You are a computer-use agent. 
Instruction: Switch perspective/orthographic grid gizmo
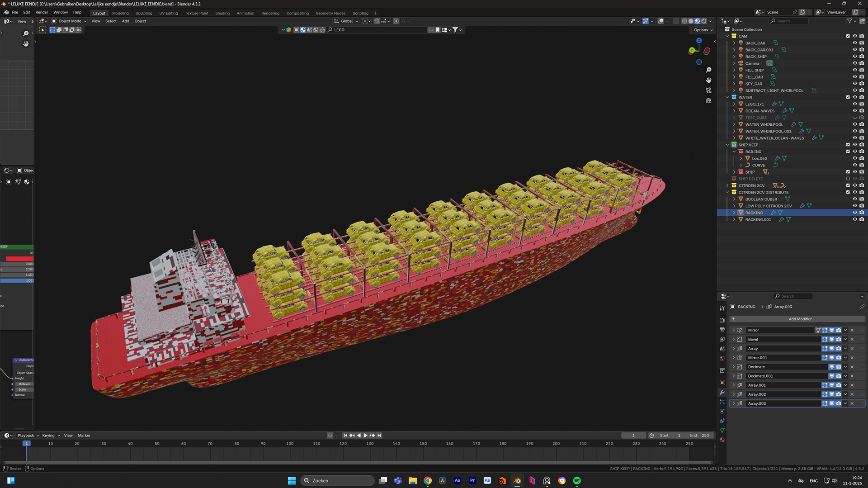click(x=708, y=100)
